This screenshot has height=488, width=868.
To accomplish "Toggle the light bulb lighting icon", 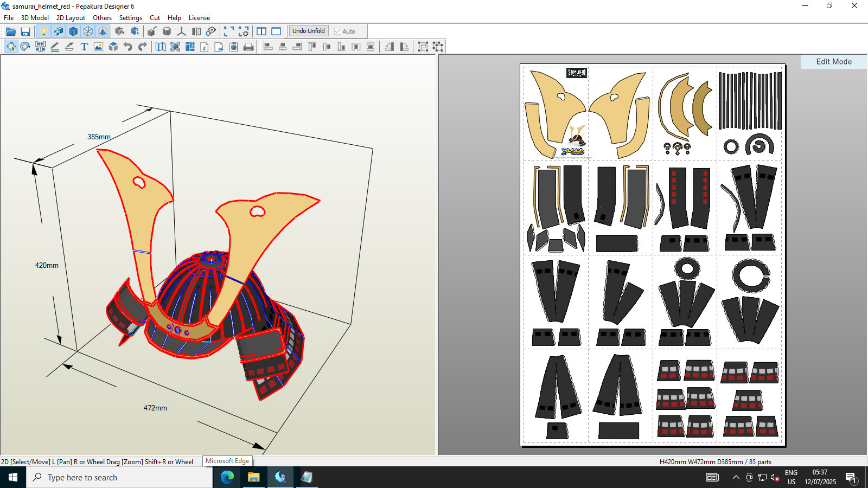I will [x=44, y=31].
